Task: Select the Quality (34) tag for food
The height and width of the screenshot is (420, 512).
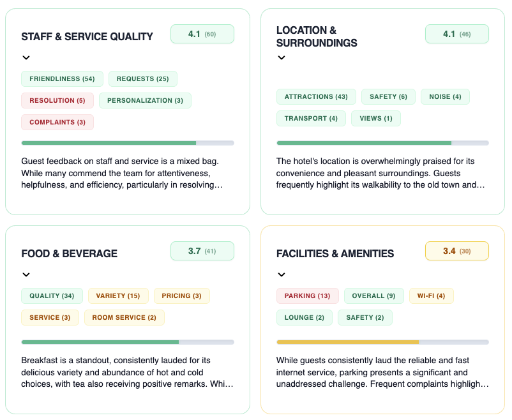Action: (52, 296)
